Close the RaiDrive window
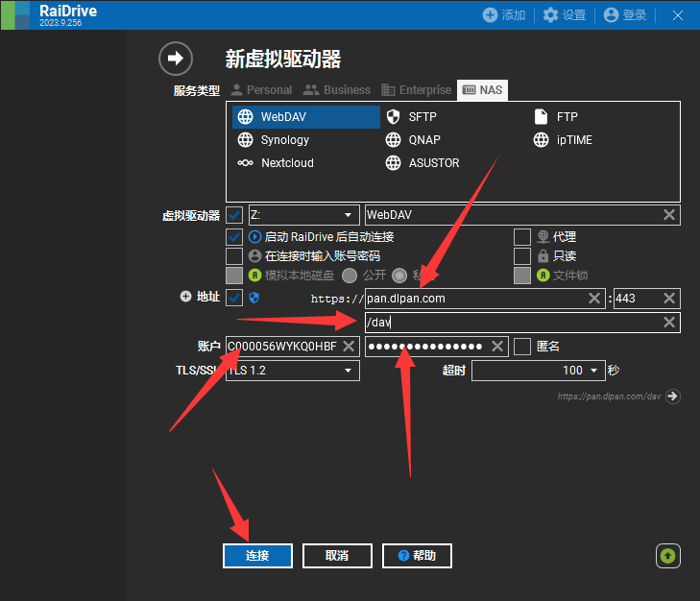The height and width of the screenshot is (601, 700). tap(678, 15)
